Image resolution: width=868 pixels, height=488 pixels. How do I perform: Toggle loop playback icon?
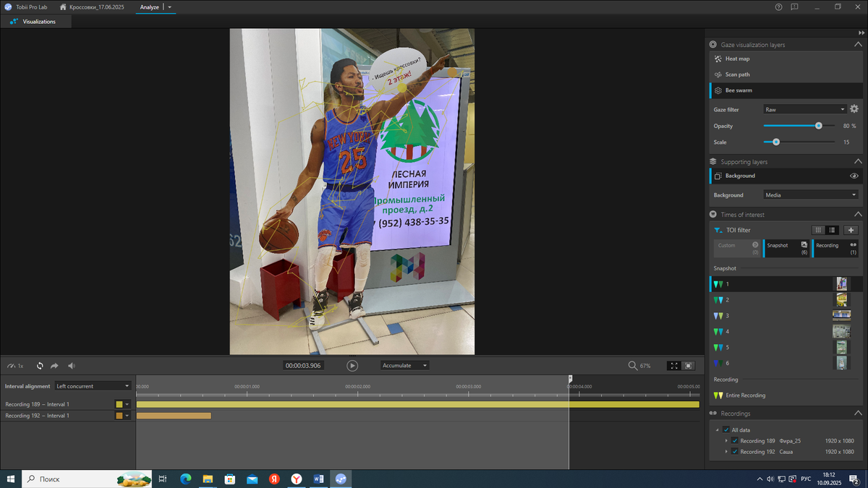(x=40, y=366)
